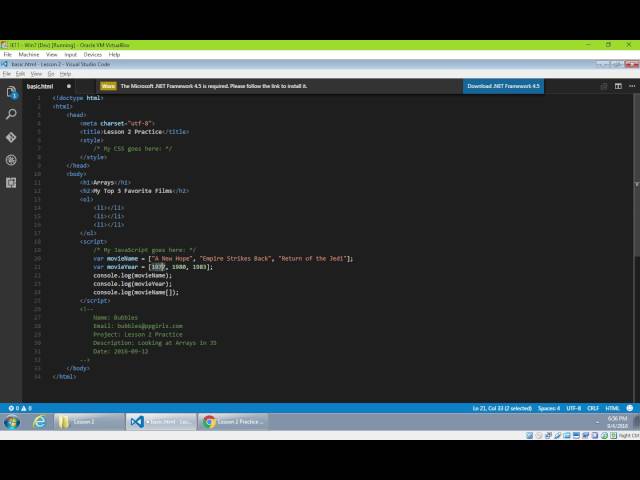Click the selected year value in the movieYear array
This screenshot has width=640, height=480.
pos(158,267)
